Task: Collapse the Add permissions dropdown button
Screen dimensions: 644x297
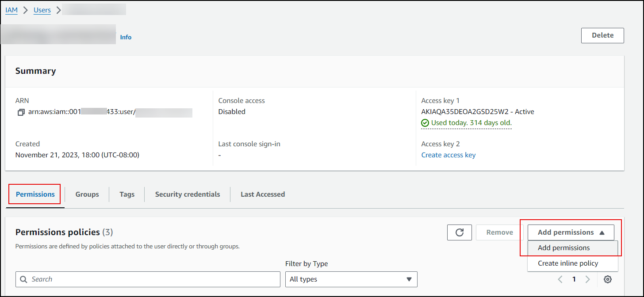Action: click(x=571, y=232)
